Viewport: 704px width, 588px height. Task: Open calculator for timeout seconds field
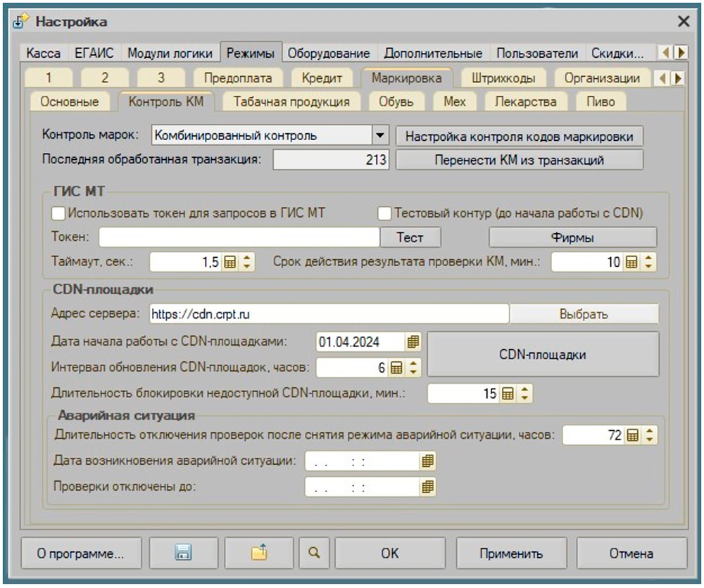(x=230, y=263)
